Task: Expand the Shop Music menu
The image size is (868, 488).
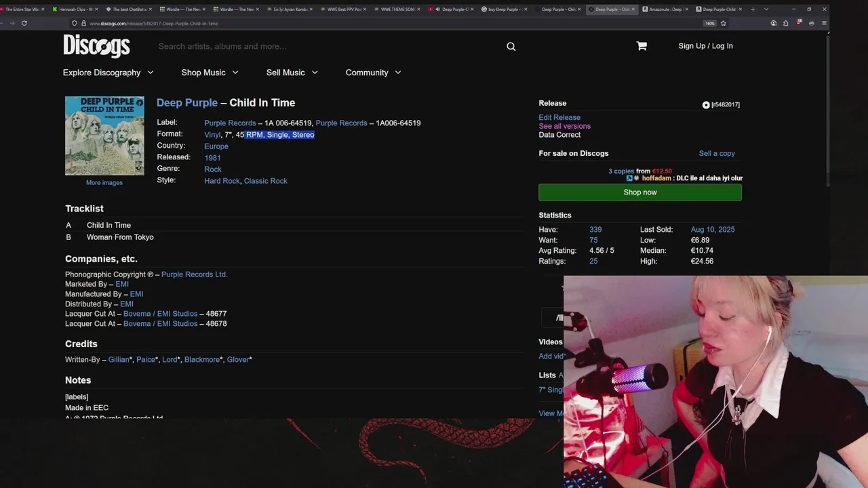Action: click(x=210, y=73)
